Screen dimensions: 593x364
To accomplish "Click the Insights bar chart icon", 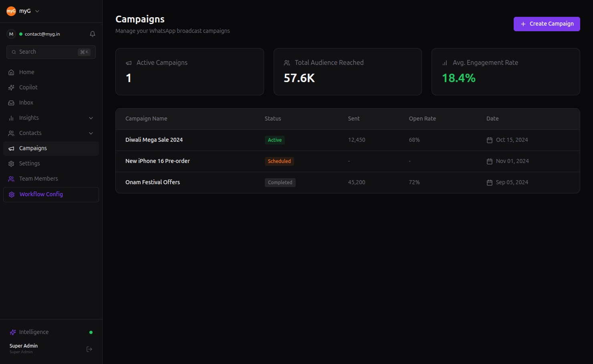I will (x=11, y=118).
